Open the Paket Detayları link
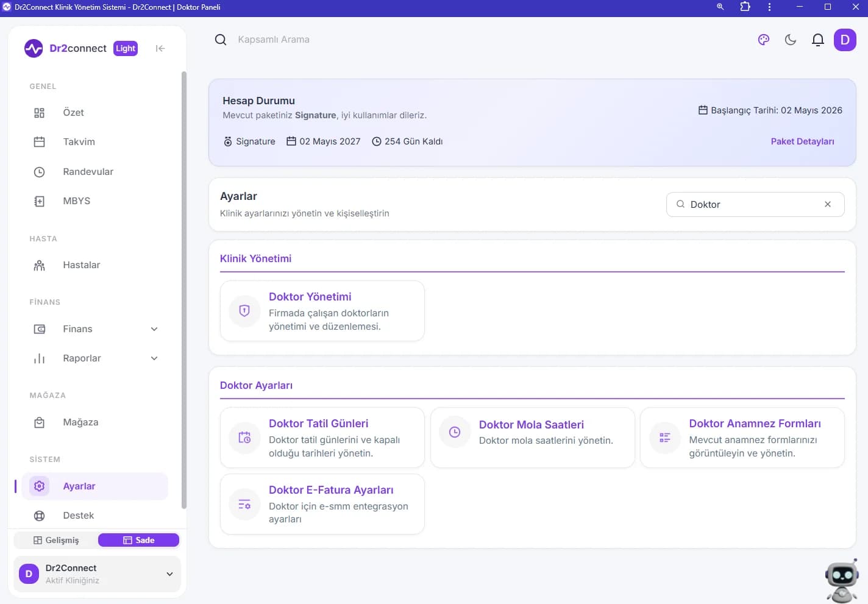The width and height of the screenshot is (868, 604). pos(802,141)
